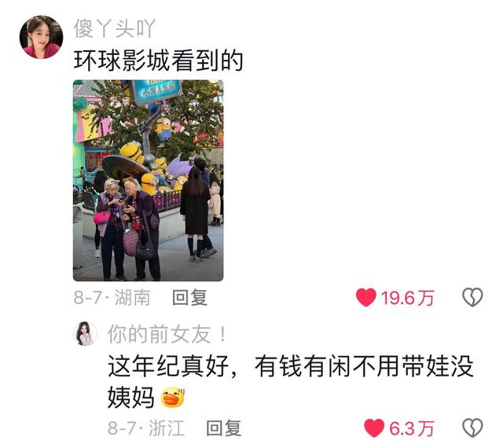The image size is (503, 448).
Task: Reply to the 环球影城看到的 comment
Action: tap(189, 297)
